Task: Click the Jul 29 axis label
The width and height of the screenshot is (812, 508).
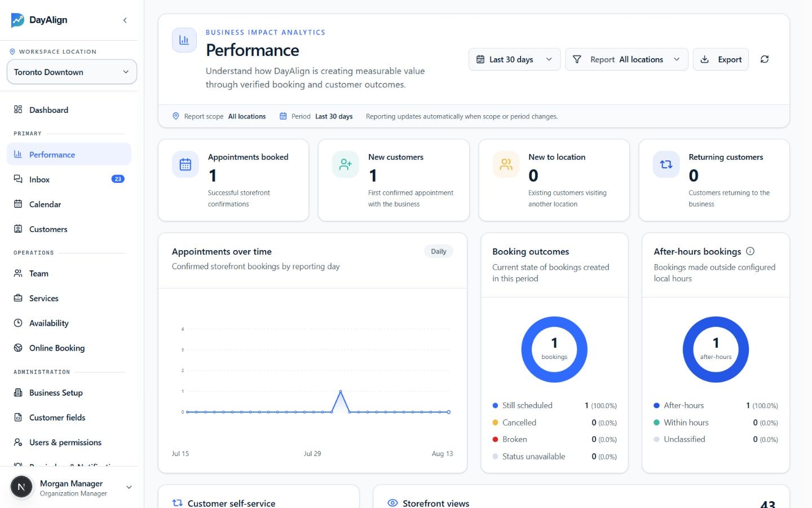Action: pos(312,453)
